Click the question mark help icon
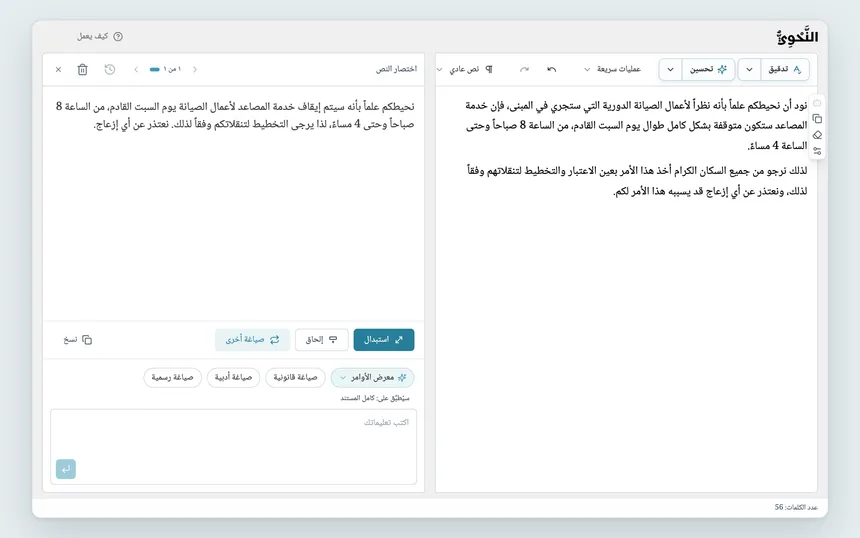This screenshot has height=538, width=860. coord(118,36)
